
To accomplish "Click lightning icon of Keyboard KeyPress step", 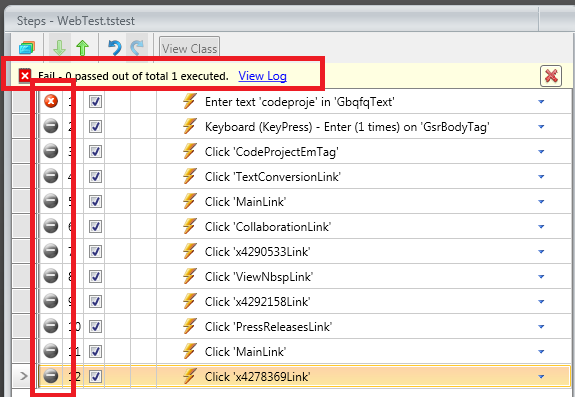I will click(x=190, y=126).
